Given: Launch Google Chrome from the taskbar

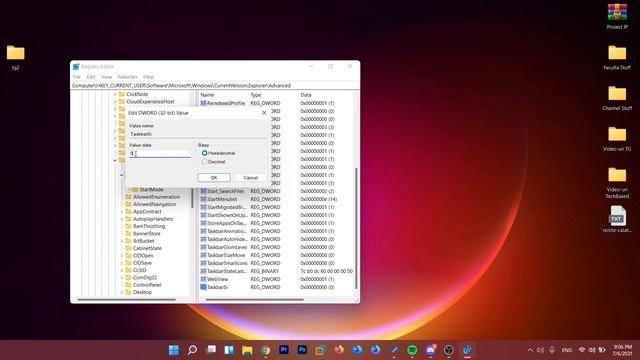Looking at the screenshot, I should click(266, 350).
